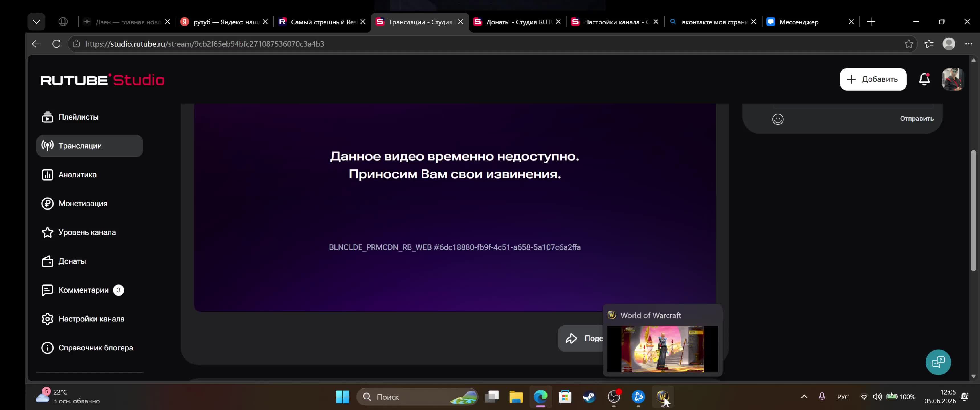Screen dimensions: 980x410
Task: Open the taskbar notification bell icon
Action: pos(965,397)
